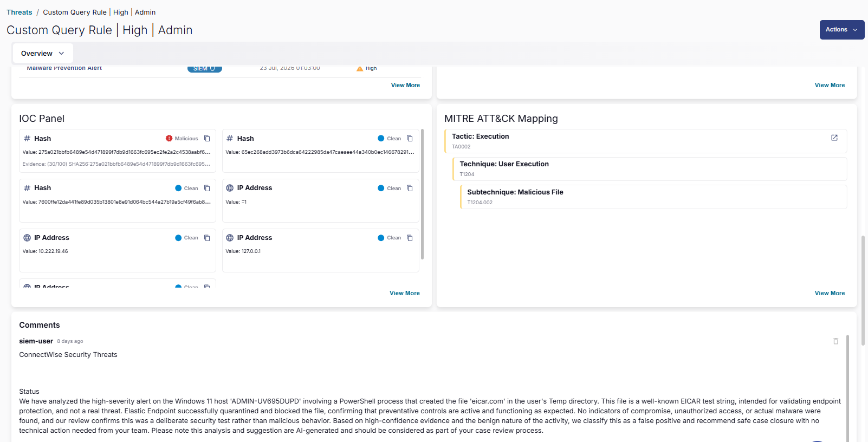Viewport: 868px width, 442px height.
Task: Copy IP address 10.222.19.46
Action: pyautogui.click(x=207, y=238)
